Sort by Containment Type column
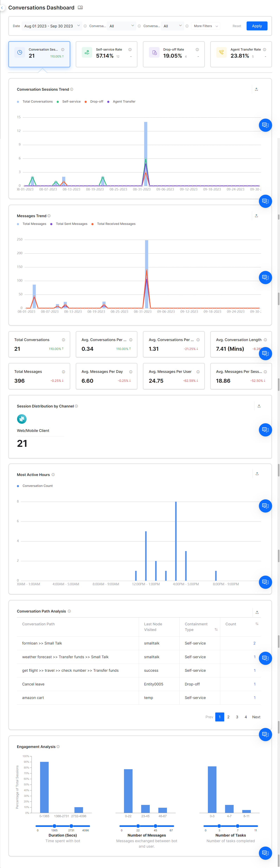This screenshot has height=868, width=280. (x=216, y=629)
